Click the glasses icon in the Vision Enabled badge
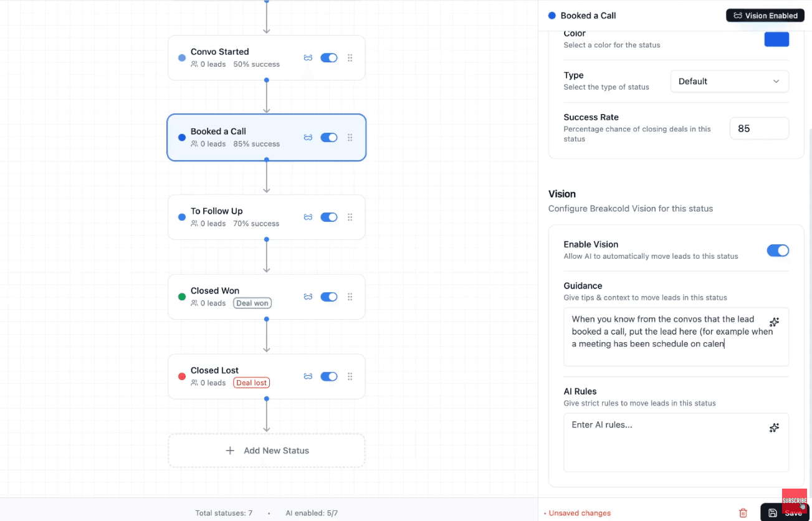 point(739,15)
